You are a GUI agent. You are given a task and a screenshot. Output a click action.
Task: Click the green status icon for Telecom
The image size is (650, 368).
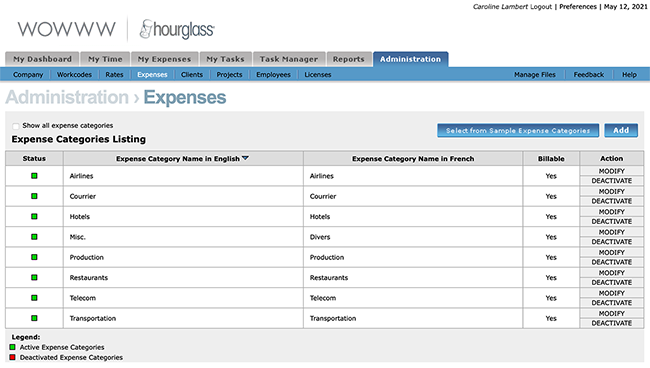tap(34, 298)
